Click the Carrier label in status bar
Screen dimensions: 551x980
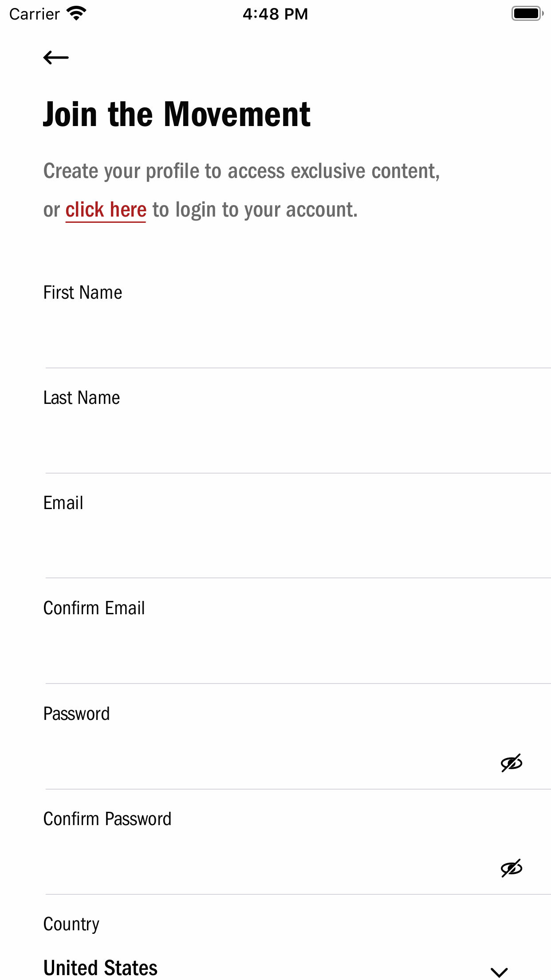35,14
